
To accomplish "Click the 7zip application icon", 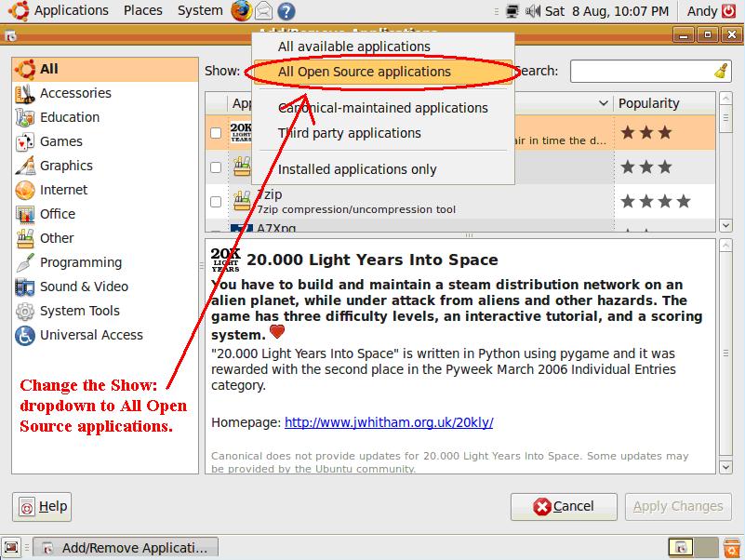I will click(242, 202).
